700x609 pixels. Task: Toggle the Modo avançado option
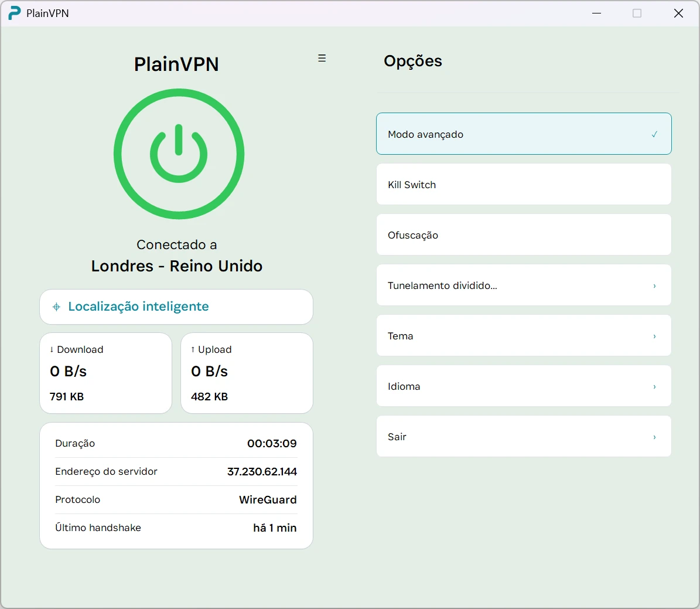(524, 134)
